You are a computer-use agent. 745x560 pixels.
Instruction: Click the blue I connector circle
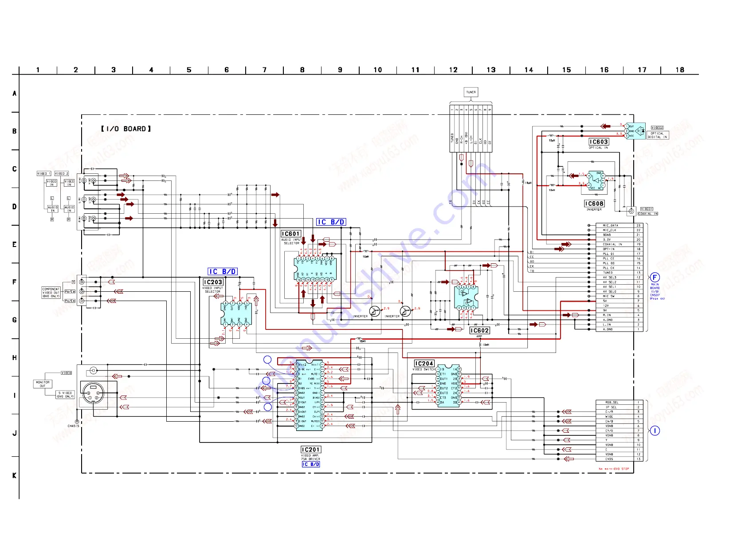(655, 431)
